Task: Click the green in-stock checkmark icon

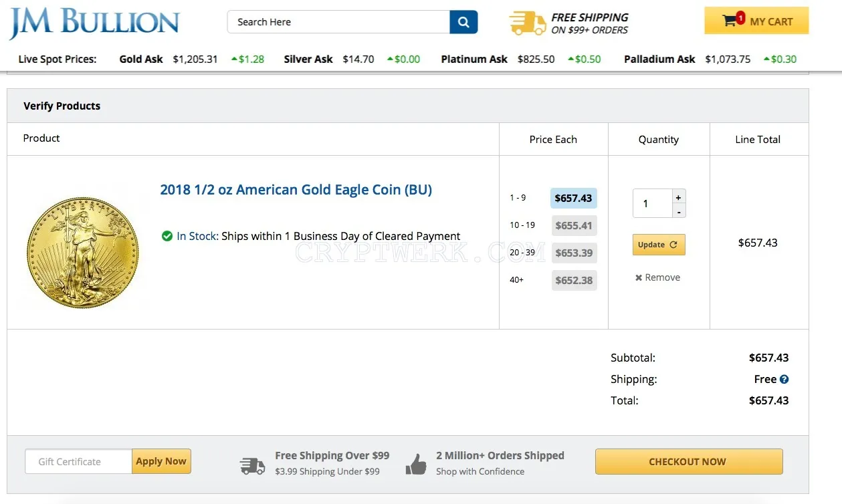Action: point(167,236)
